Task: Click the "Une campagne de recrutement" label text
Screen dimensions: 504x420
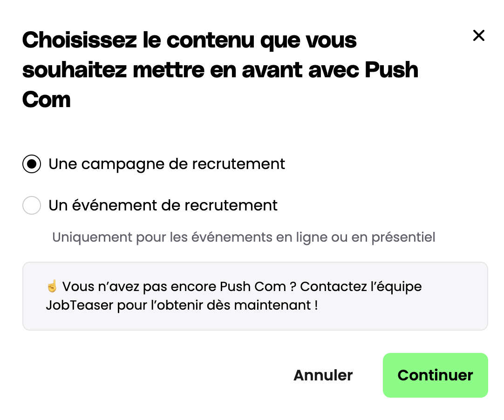Action: pyautogui.click(x=167, y=164)
